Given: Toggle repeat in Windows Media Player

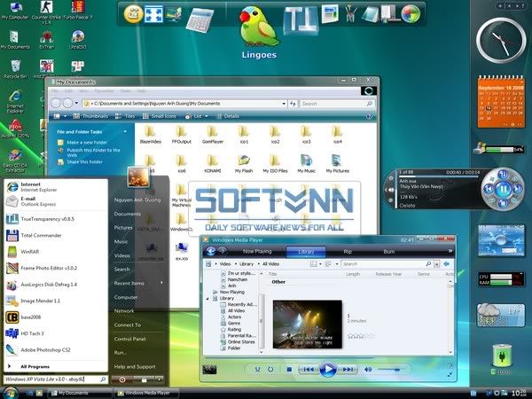Looking at the screenshot, I should (270, 369).
